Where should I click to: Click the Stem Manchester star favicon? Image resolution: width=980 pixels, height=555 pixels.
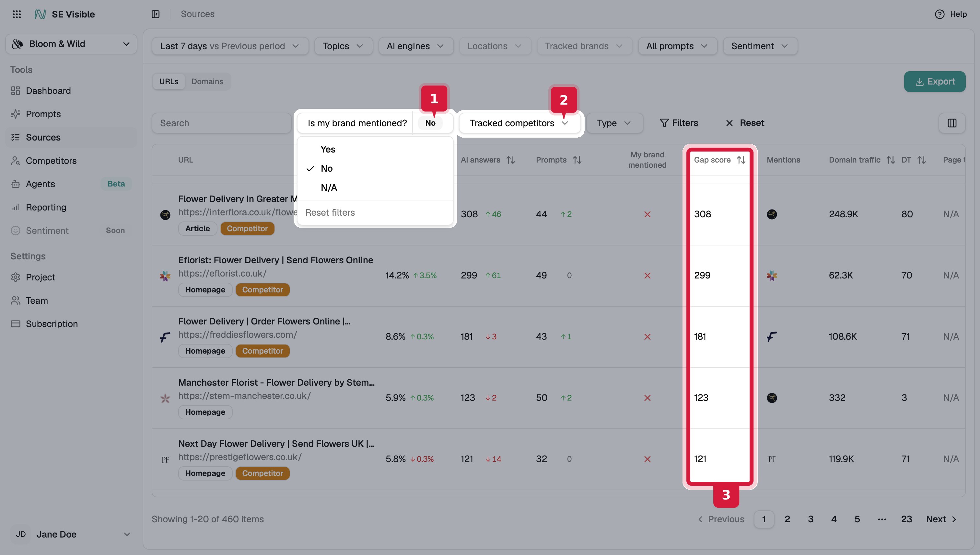click(165, 398)
